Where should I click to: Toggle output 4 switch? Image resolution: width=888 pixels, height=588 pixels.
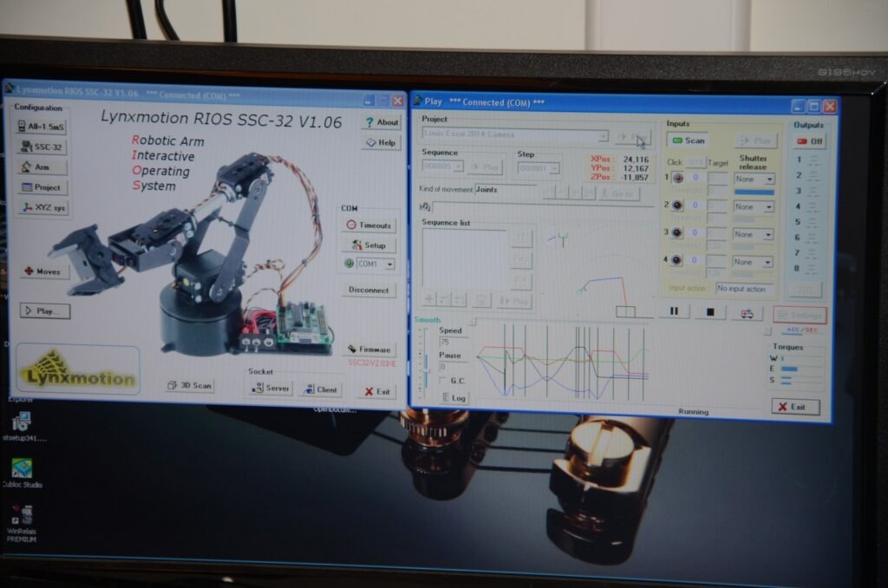[813, 206]
